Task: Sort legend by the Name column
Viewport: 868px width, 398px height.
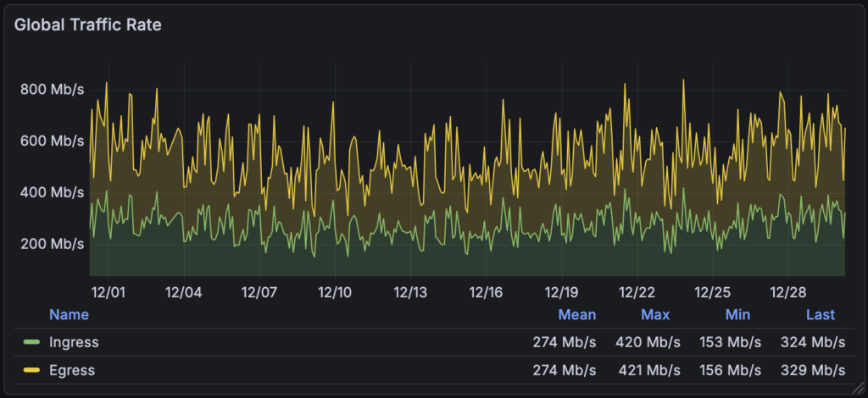Action: coord(69,315)
